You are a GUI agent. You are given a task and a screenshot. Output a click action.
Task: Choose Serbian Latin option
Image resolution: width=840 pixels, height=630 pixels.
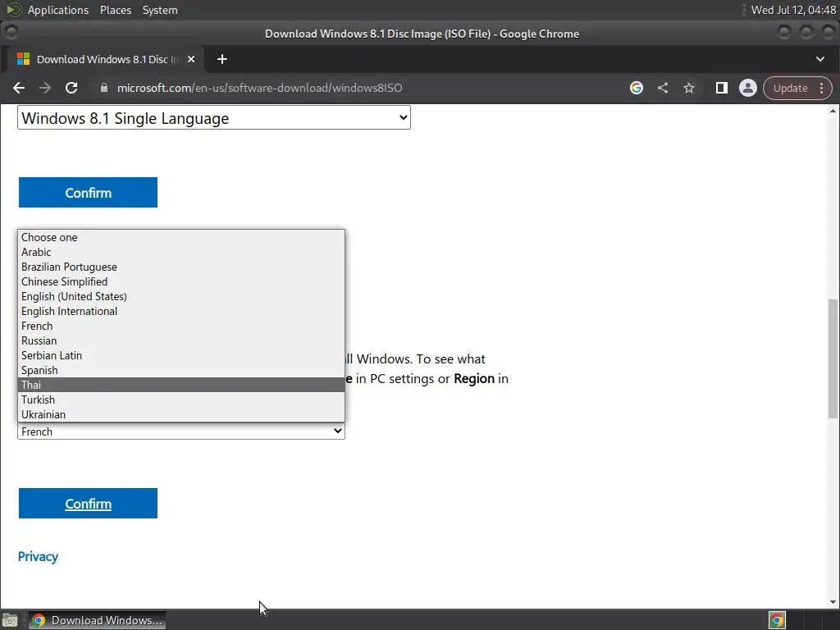click(x=181, y=356)
